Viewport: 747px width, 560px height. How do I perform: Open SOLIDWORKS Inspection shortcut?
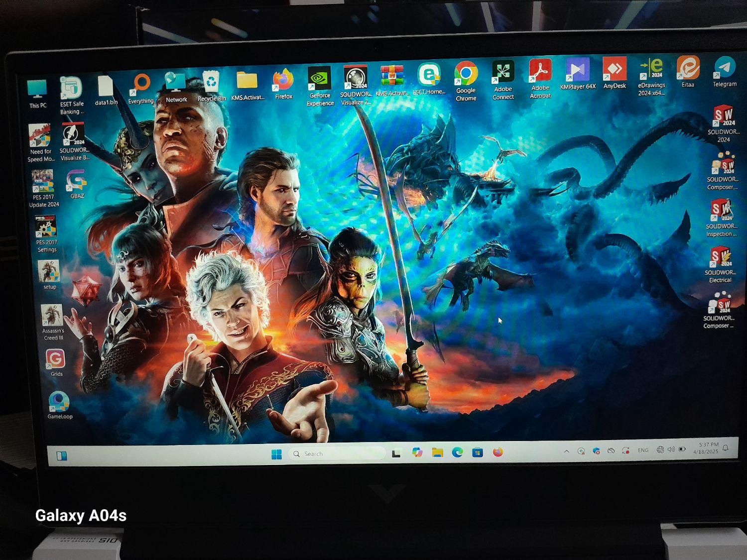722,219
